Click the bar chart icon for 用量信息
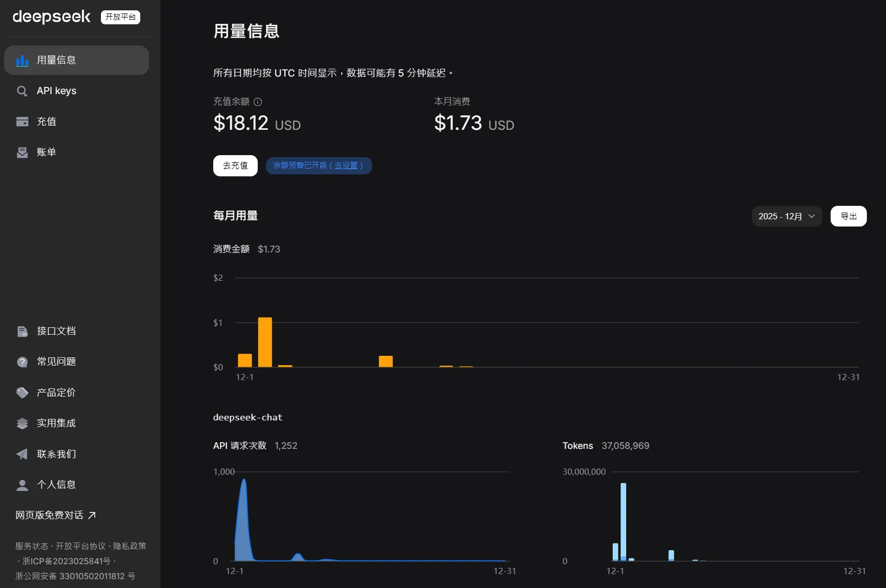 click(22, 61)
